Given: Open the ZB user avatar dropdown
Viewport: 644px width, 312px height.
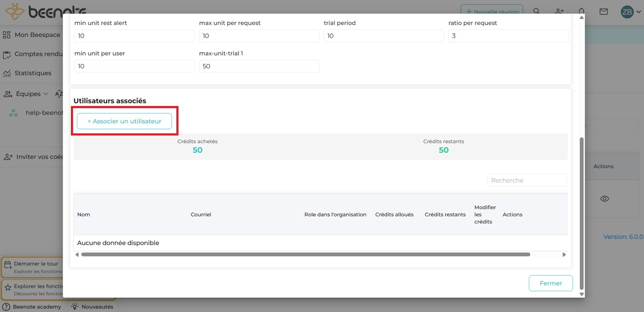Looking at the screenshot, I should (x=631, y=12).
